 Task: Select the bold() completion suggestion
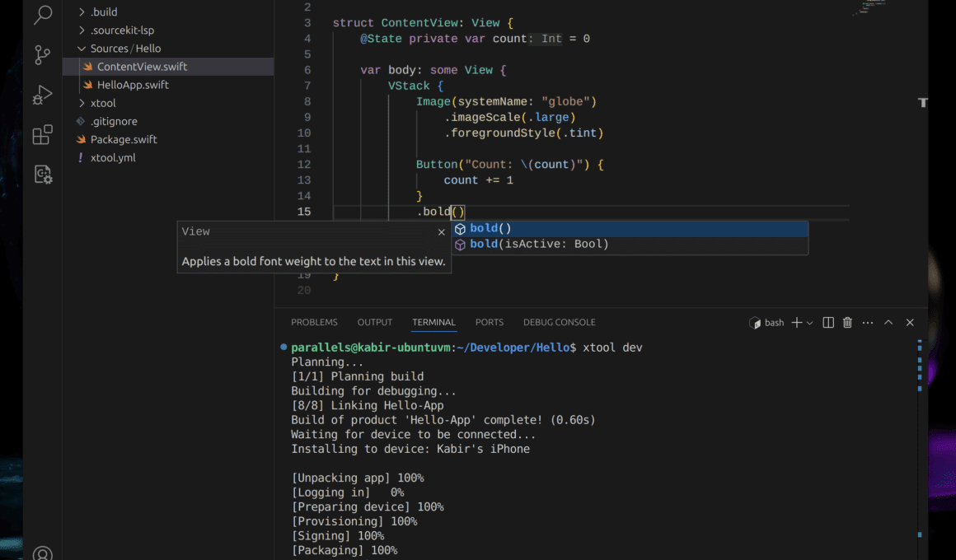pyautogui.click(x=630, y=228)
